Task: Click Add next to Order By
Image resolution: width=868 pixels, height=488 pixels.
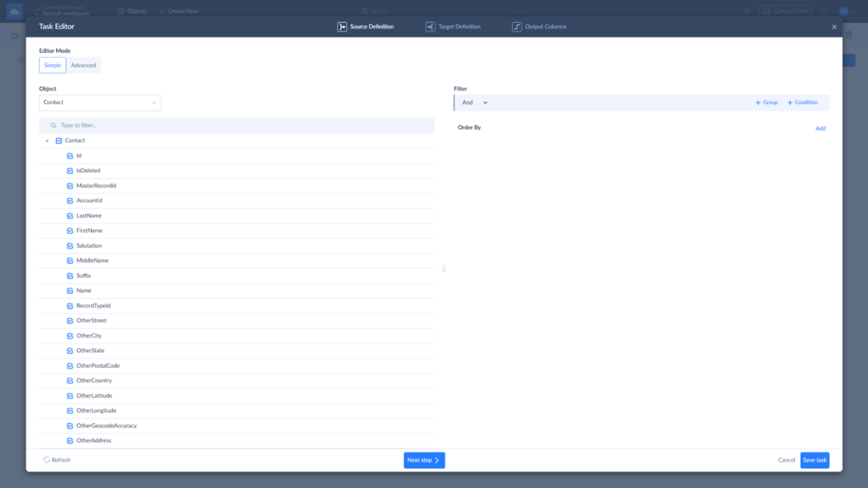Action: click(820, 128)
